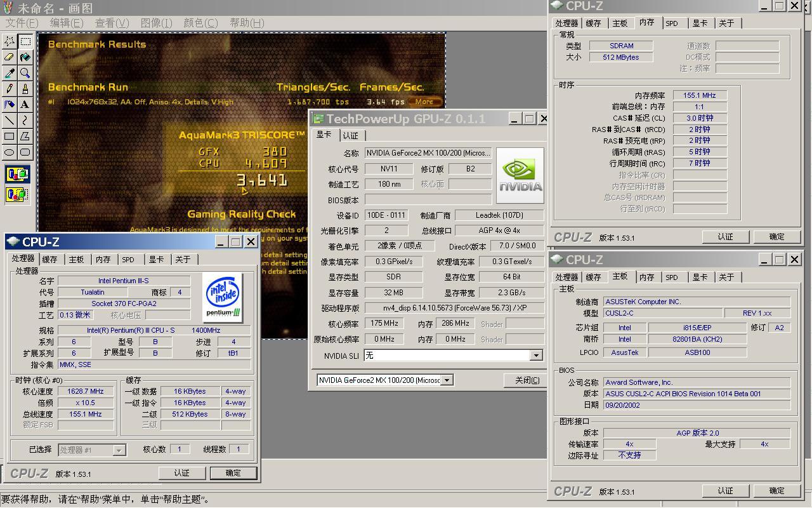Open the 颜色(C) menu in Paint
This screenshot has height=508, width=812.
pos(200,23)
